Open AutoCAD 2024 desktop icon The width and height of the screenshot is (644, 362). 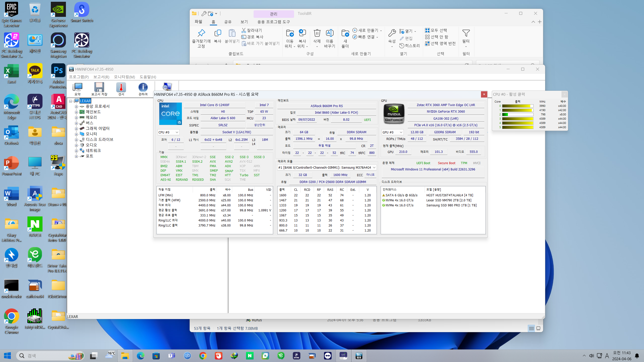(x=58, y=107)
